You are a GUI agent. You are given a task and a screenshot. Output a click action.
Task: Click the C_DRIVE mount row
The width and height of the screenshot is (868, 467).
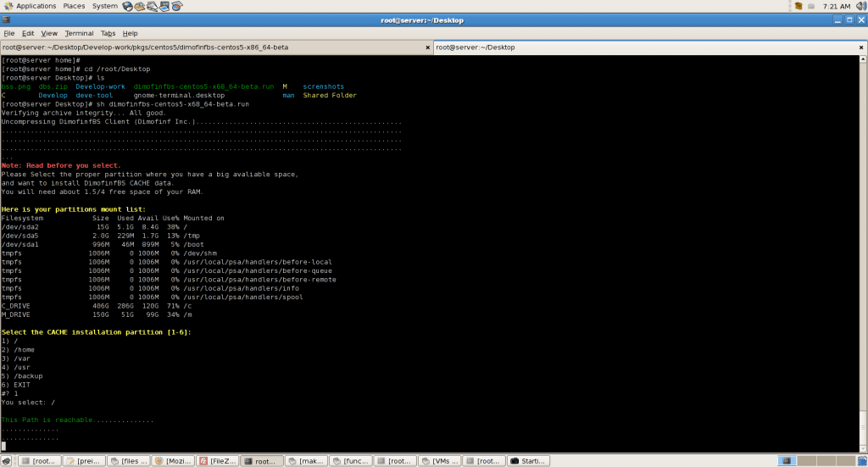click(x=97, y=306)
